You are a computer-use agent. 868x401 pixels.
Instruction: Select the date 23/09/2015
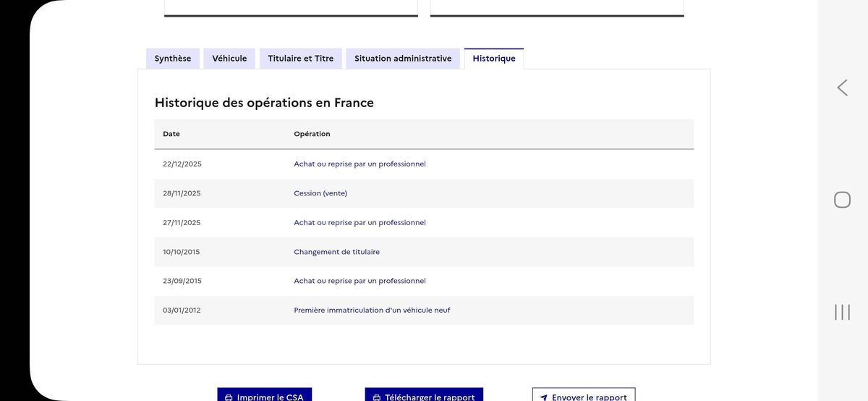182,281
